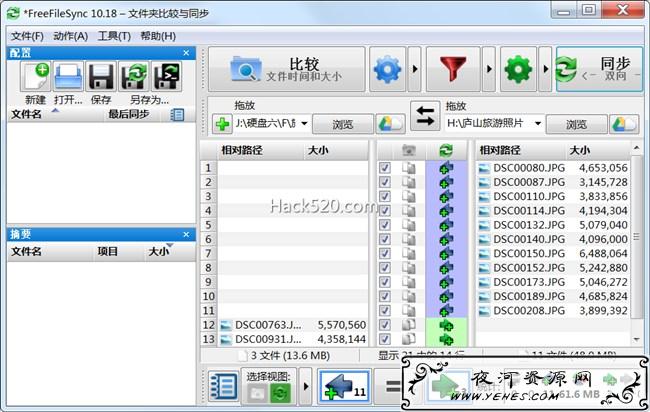Click sync action arrow for row 6
Screen dimensions: 650x412
446,239
